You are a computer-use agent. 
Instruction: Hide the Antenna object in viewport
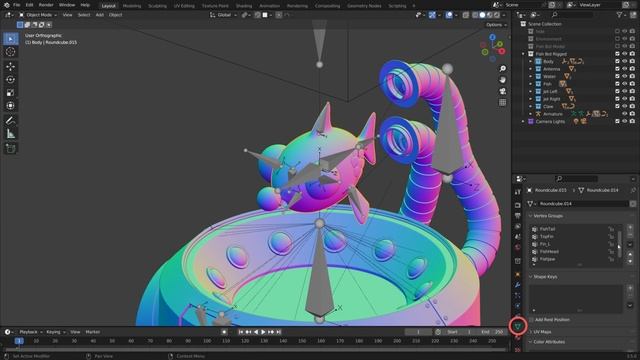tap(624, 69)
